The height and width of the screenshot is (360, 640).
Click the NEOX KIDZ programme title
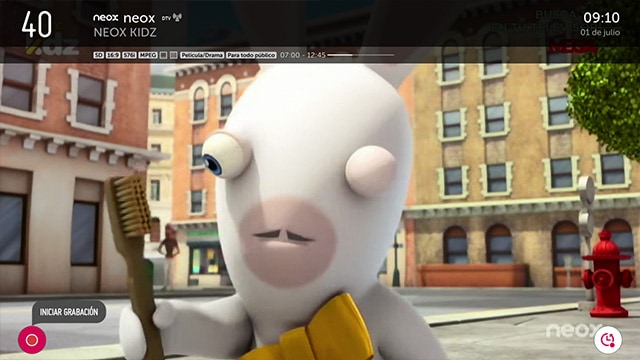coord(125,33)
